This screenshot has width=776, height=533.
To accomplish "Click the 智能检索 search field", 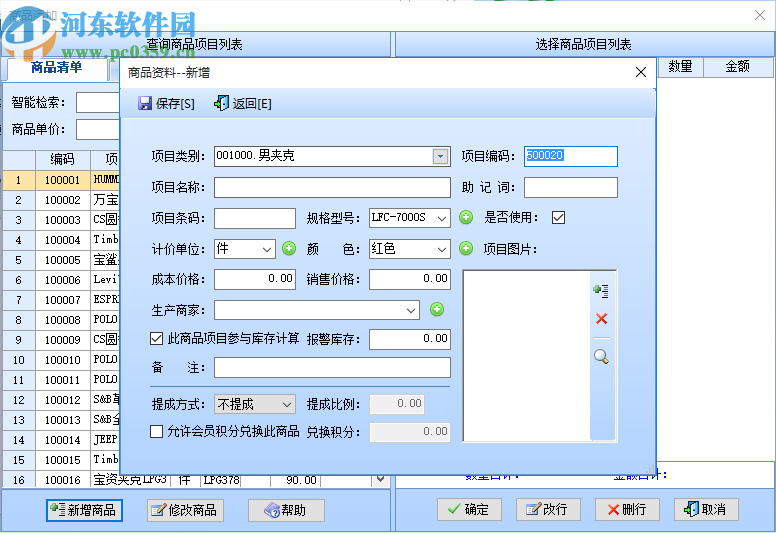I will [98, 102].
